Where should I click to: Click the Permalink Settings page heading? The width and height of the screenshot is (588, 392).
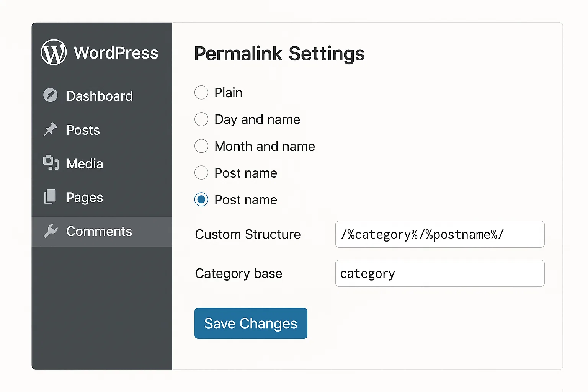(x=279, y=54)
